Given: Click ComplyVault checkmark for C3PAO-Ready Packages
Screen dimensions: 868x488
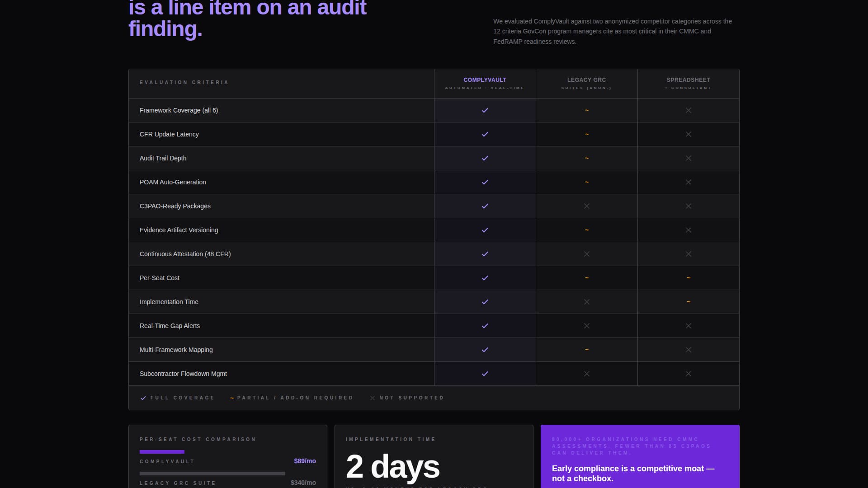Looking at the screenshot, I should pos(485,206).
